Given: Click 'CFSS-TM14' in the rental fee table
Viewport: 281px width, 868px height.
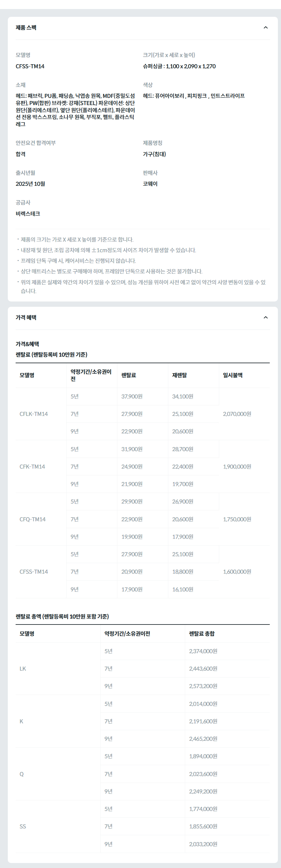Looking at the screenshot, I should click(34, 572).
